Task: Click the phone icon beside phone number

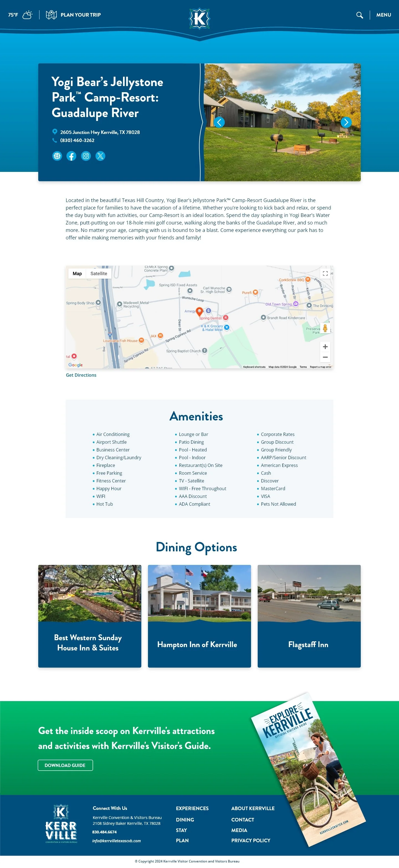Action: [55, 140]
